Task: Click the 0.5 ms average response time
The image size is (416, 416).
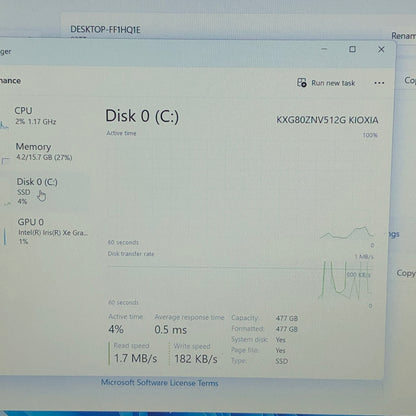Action: point(170,330)
